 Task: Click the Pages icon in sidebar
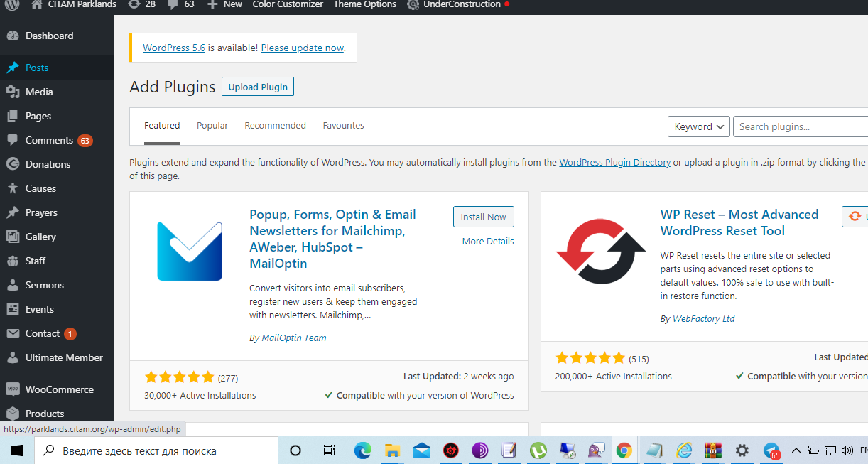12,116
